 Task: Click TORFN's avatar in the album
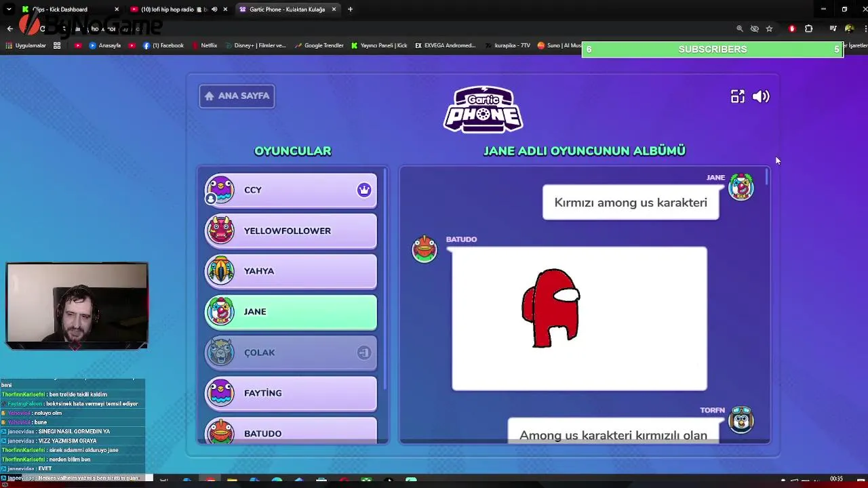741,420
